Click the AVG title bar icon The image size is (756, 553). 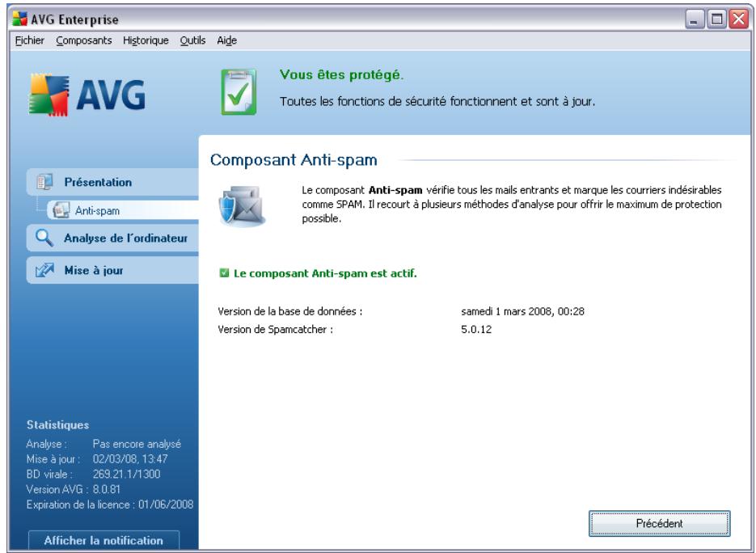click(x=19, y=19)
